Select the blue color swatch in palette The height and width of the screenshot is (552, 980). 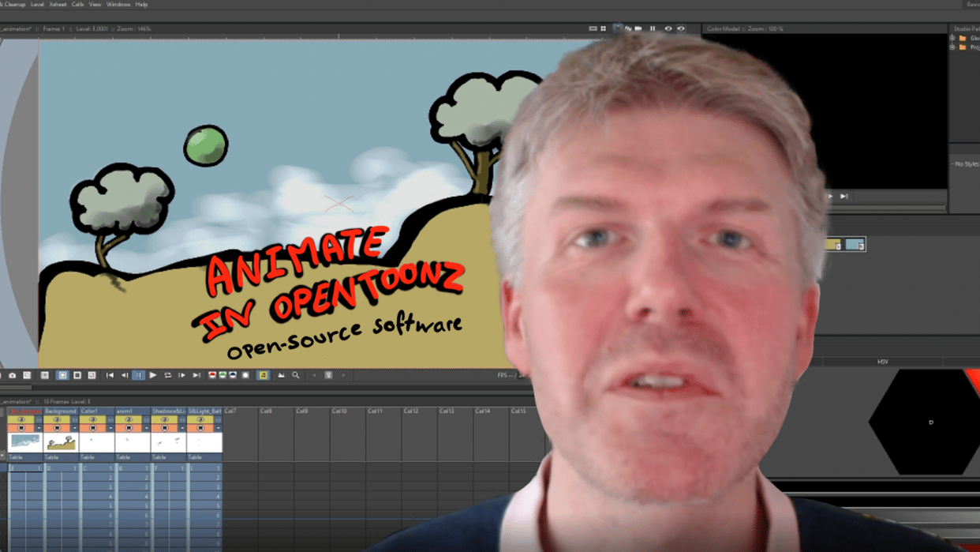point(855,245)
